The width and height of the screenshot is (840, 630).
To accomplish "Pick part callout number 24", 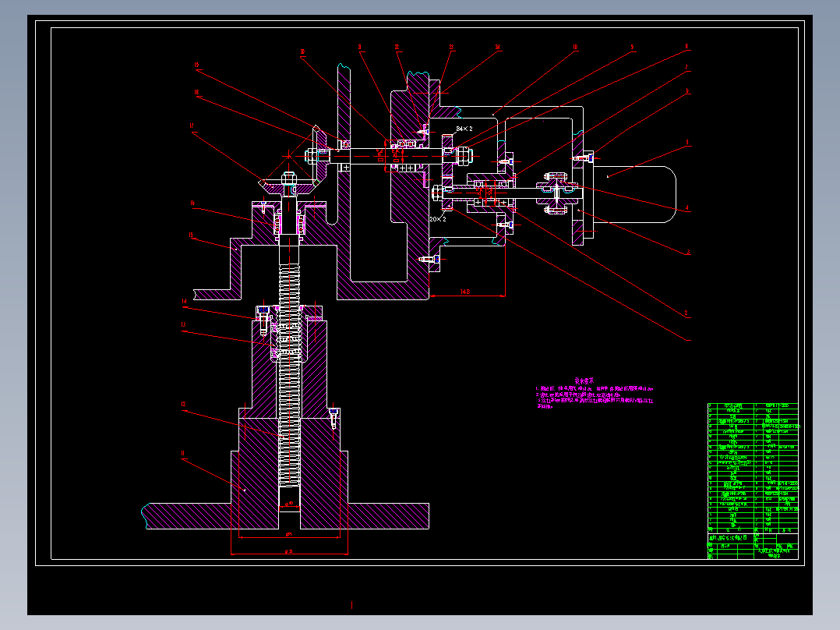I will click(x=498, y=48).
